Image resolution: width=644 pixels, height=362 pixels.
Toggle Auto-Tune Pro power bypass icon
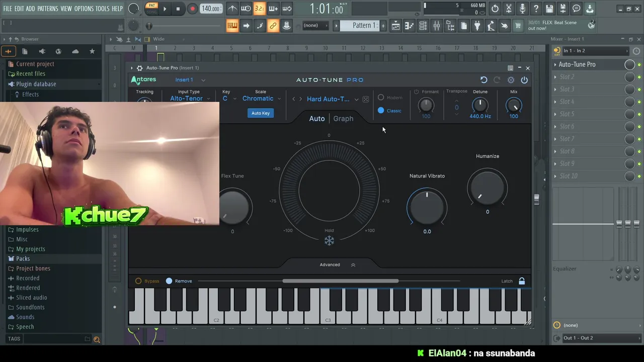tap(524, 80)
